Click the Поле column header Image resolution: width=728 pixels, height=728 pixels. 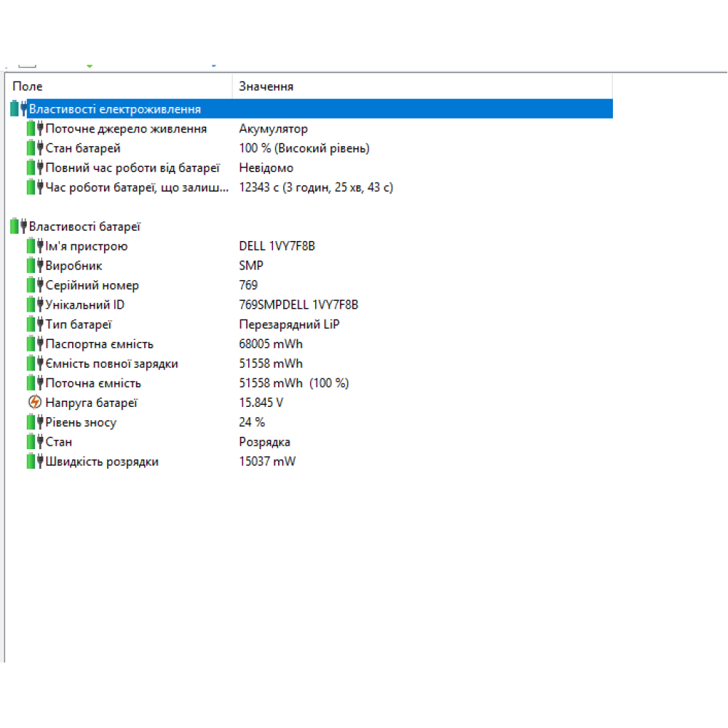tap(27, 86)
